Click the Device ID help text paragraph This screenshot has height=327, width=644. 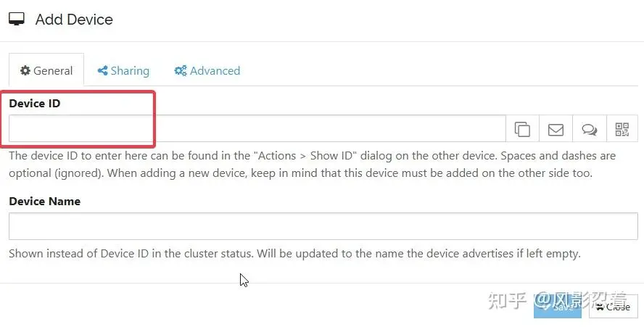[312, 165]
